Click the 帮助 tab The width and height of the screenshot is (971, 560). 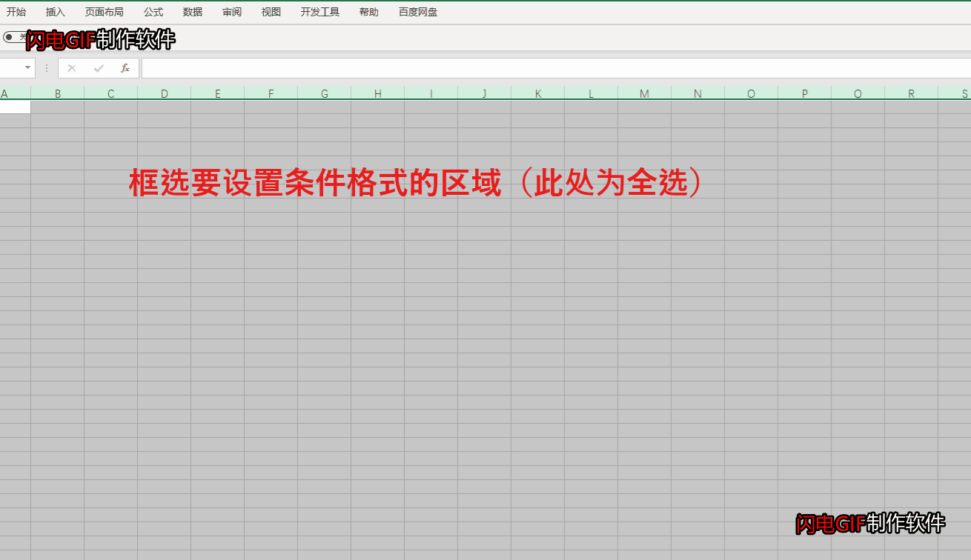tap(369, 12)
